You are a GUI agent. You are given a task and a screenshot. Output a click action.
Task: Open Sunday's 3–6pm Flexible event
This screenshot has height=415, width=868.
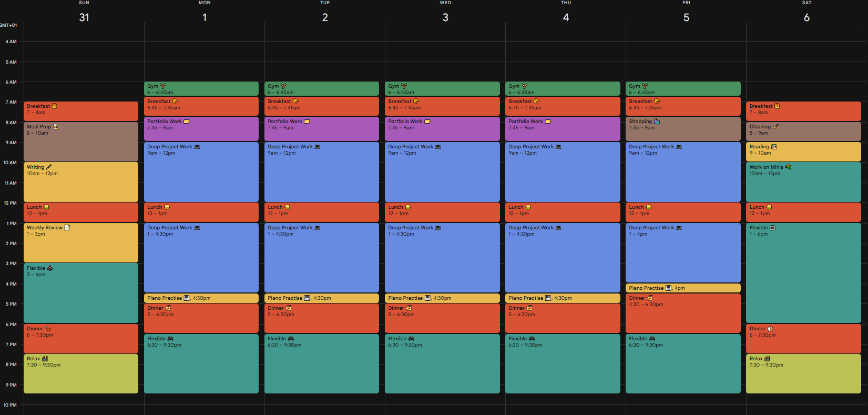[81, 295]
